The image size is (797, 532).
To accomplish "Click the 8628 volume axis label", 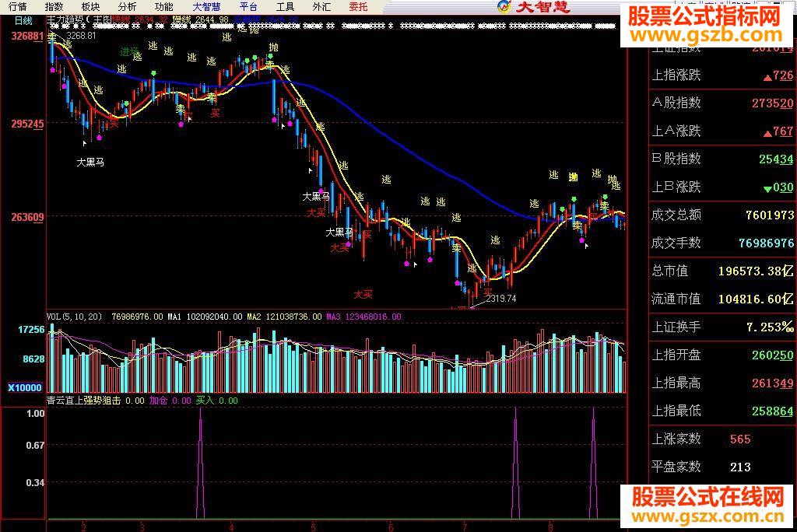I will coord(33,359).
